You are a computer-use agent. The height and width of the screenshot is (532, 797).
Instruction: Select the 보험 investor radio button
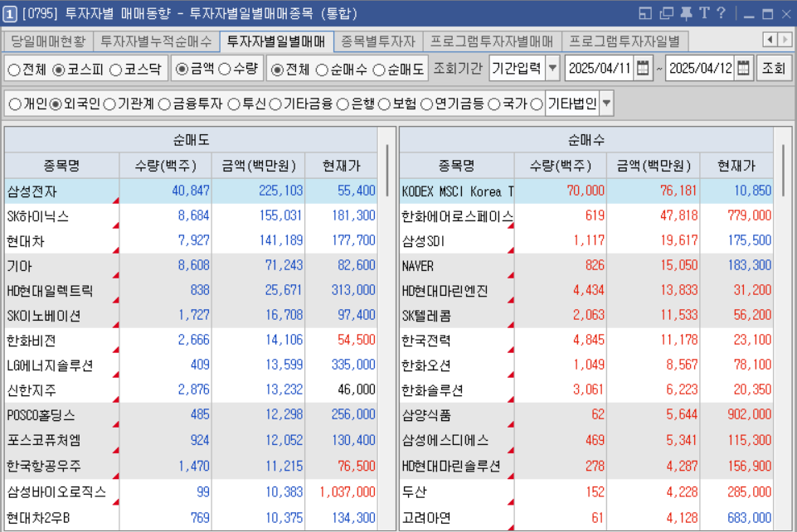[384, 104]
